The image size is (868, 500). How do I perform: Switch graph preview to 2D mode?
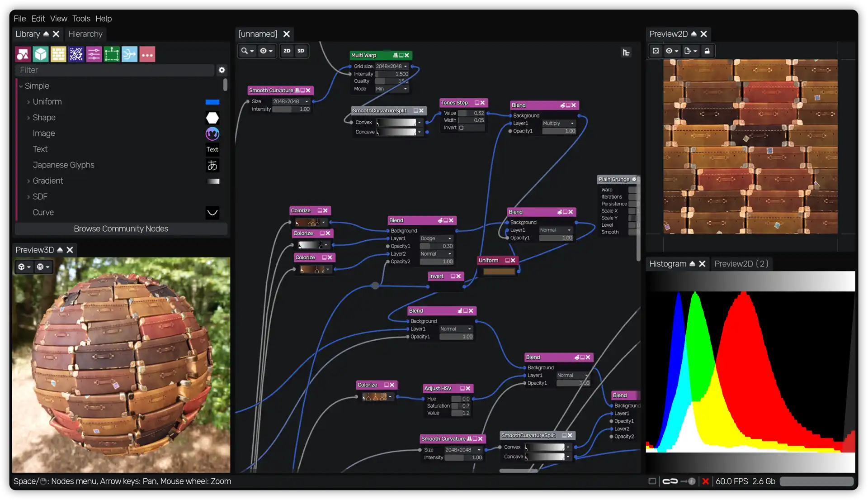287,51
